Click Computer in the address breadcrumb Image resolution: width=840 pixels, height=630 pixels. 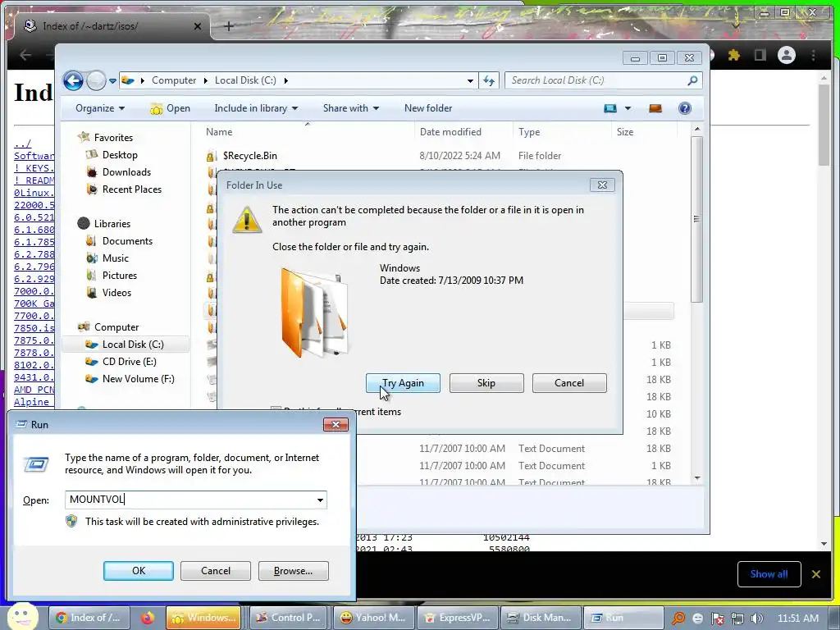(174, 80)
